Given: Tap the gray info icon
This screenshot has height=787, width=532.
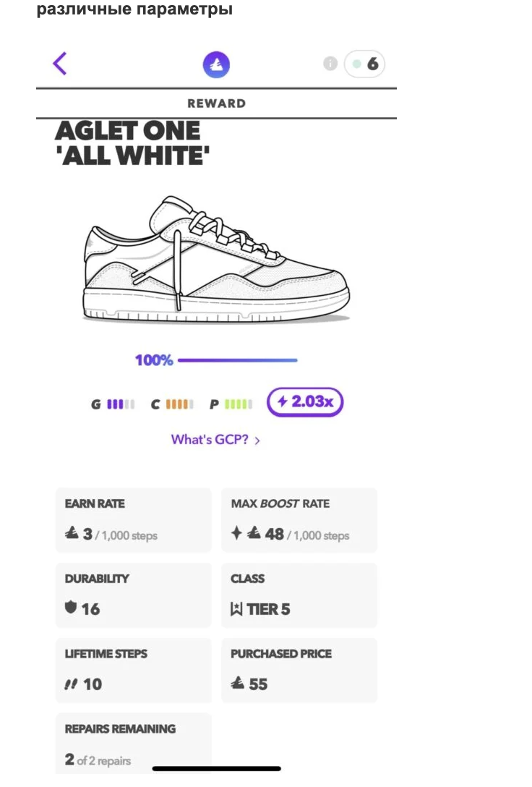Looking at the screenshot, I should (330, 64).
